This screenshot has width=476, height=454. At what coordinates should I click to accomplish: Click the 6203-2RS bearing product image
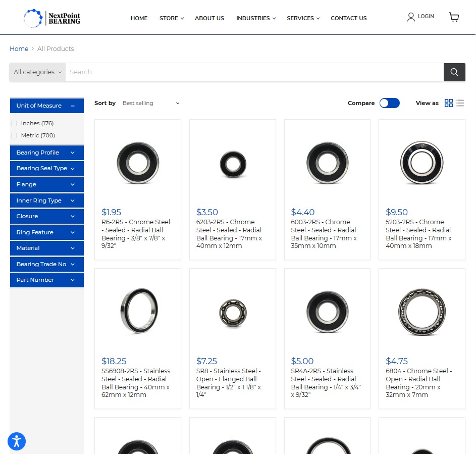tap(233, 164)
